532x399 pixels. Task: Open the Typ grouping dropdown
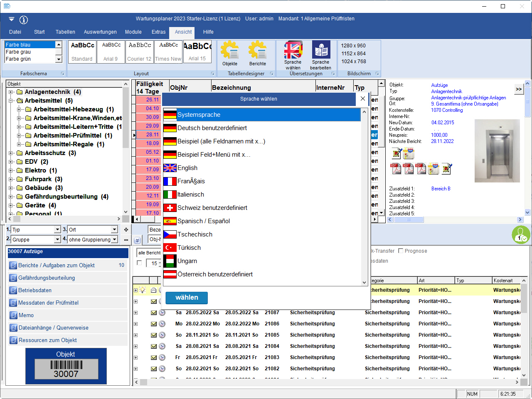[x=58, y=229]
